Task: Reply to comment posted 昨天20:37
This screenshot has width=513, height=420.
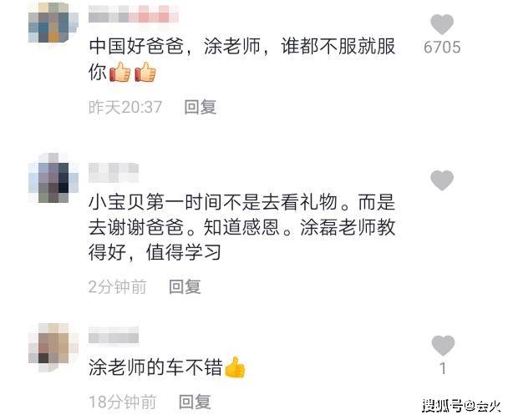Action: tap(200, 107)
